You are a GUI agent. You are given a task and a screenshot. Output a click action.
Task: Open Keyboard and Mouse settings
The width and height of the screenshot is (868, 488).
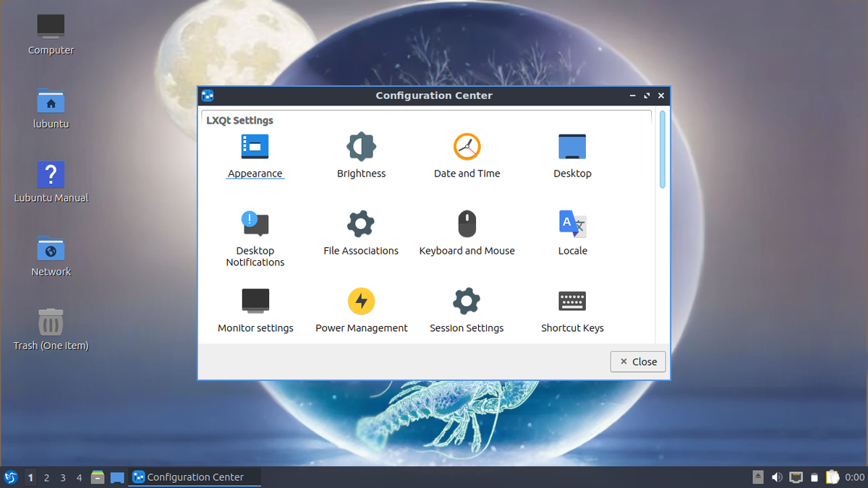(x=467, y=233)
